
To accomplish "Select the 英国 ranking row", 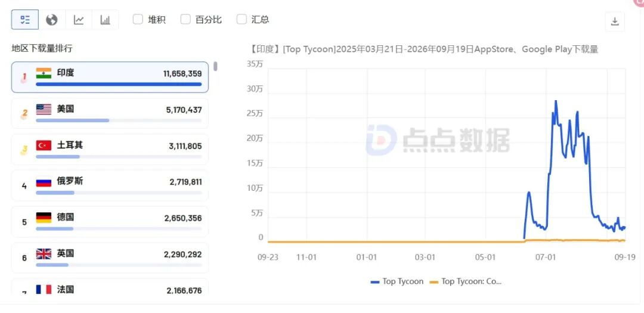I will [110, 258].
